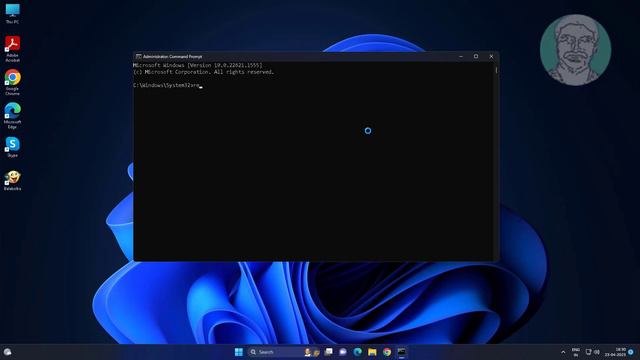Close the Administrator Command Prompt window
Image resolution: width=640 pixels, height=360 pixels.
click(491, 56)
